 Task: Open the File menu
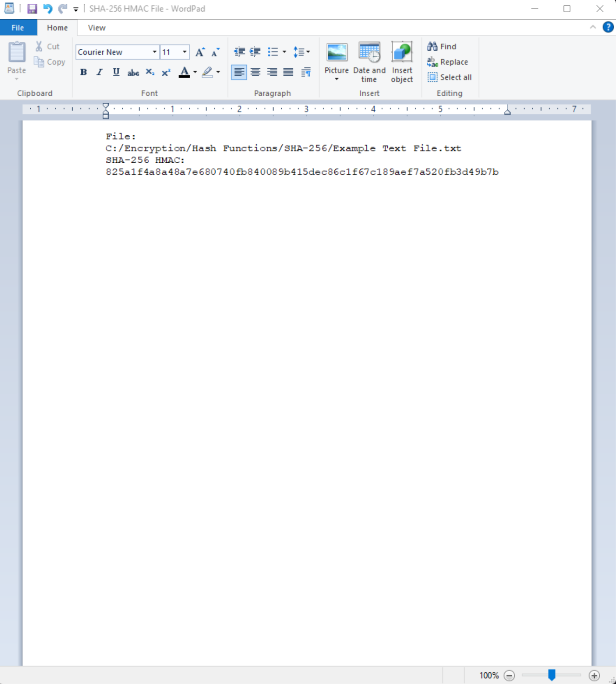[18, 27]
